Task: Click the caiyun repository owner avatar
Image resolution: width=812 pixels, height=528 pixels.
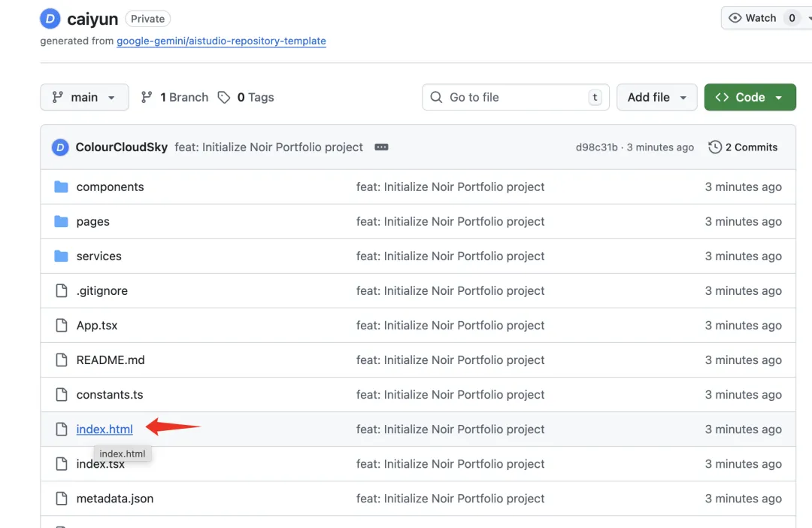Action: pyautogui.click(x=50, y=19)
